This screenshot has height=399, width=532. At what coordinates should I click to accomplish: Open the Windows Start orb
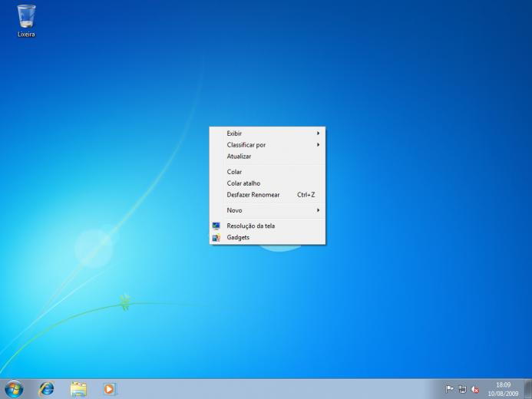(14, 389)
